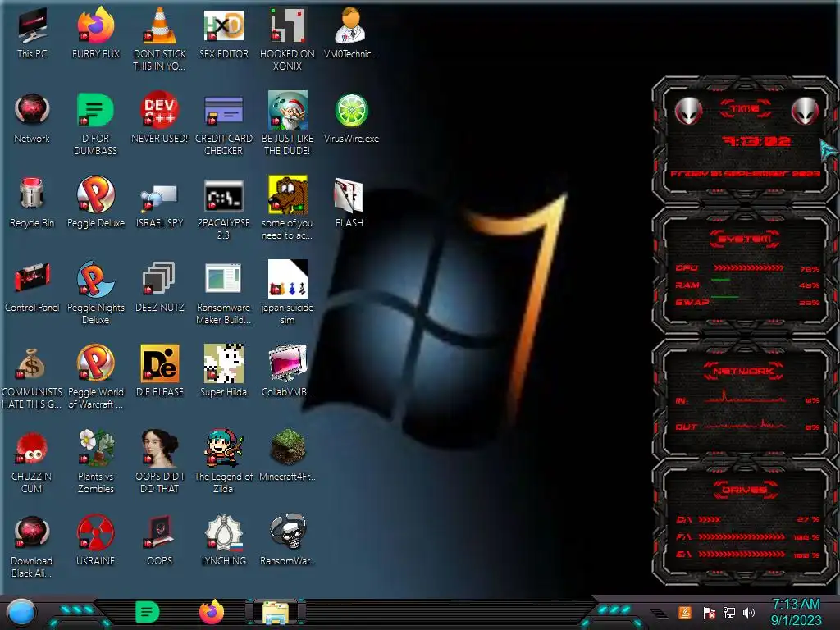Select the Plants vs Zombies shortcut
The image size is (840, 630).
[95, 462]
